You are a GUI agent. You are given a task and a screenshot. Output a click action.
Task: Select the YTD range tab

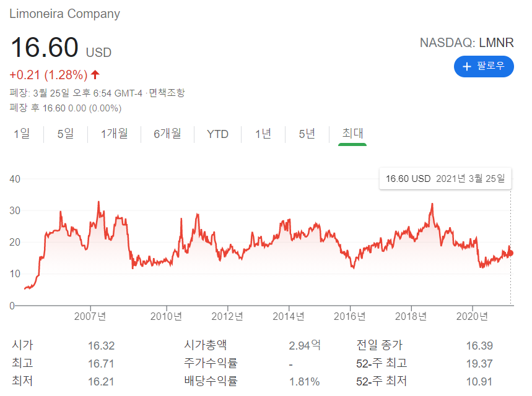[217, 134]
